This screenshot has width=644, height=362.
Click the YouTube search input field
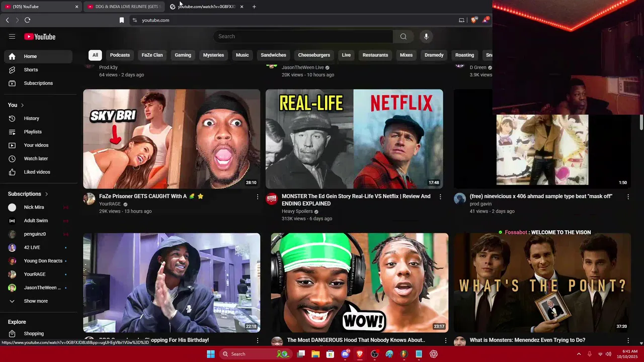(x=303, y=36)
